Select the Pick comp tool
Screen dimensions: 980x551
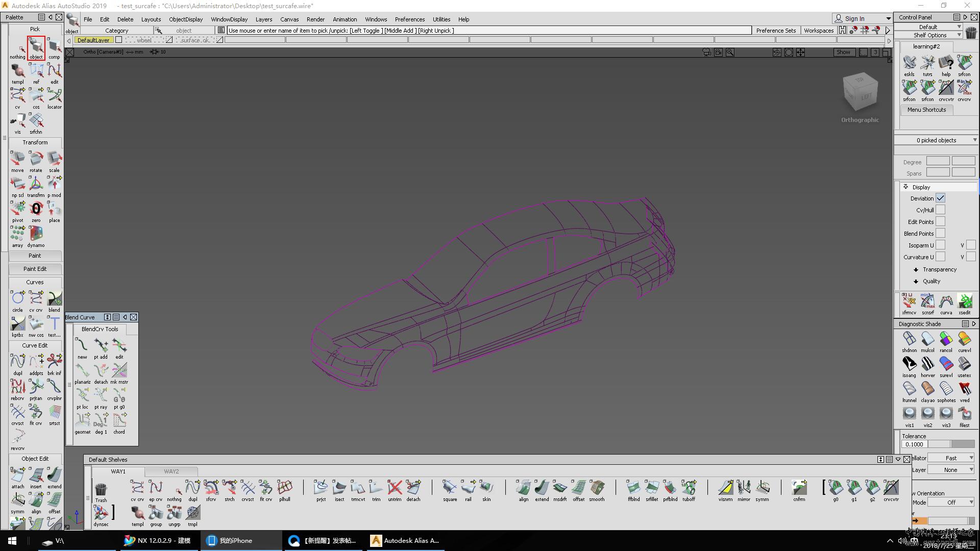click(54, 49)
